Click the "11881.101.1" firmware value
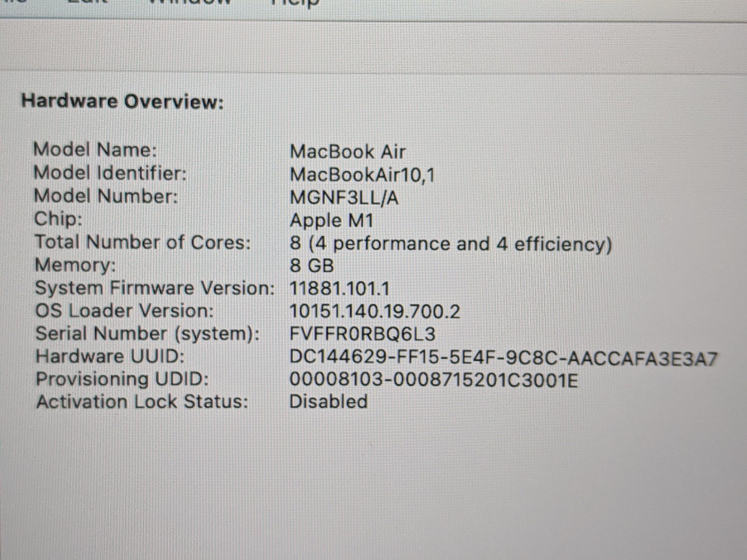Screen dimensions: 747x560 coord(340,289)
